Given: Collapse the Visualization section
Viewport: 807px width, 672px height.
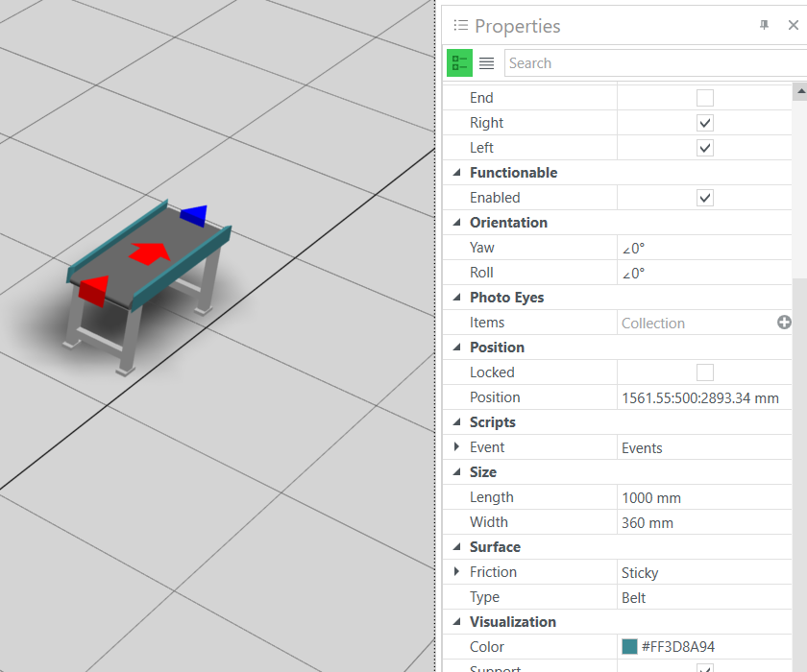Looking at the screenshot, I should pyautogui.click(x=456, y=622).
